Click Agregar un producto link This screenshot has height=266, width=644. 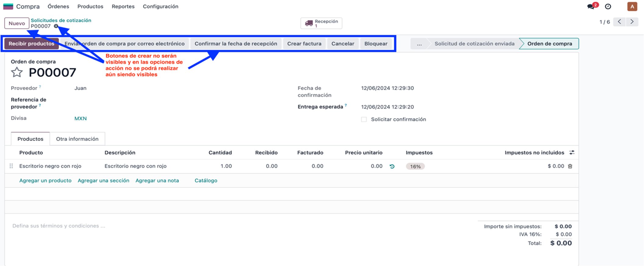pyautogui.click(x=45, y=180)
